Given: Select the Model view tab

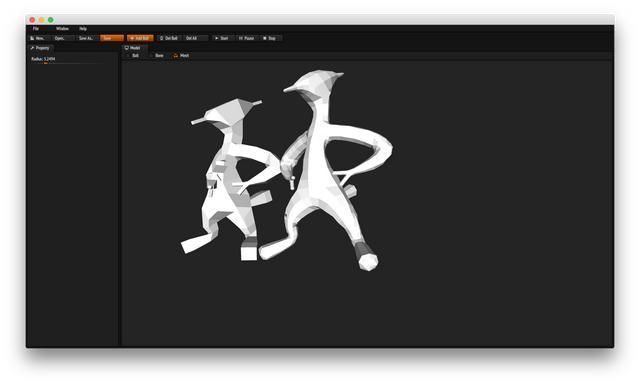Looking at the screenshot, I should coord(133,48).
